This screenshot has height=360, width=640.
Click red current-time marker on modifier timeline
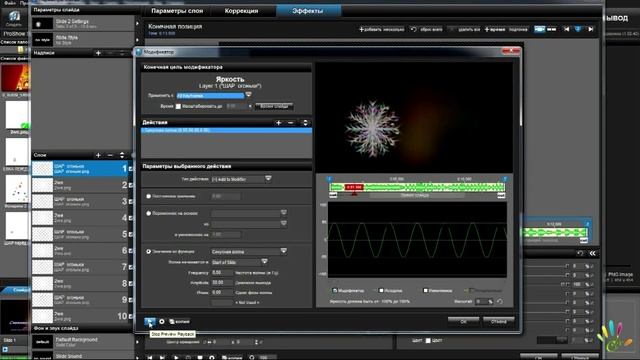[x=354, y=187]
